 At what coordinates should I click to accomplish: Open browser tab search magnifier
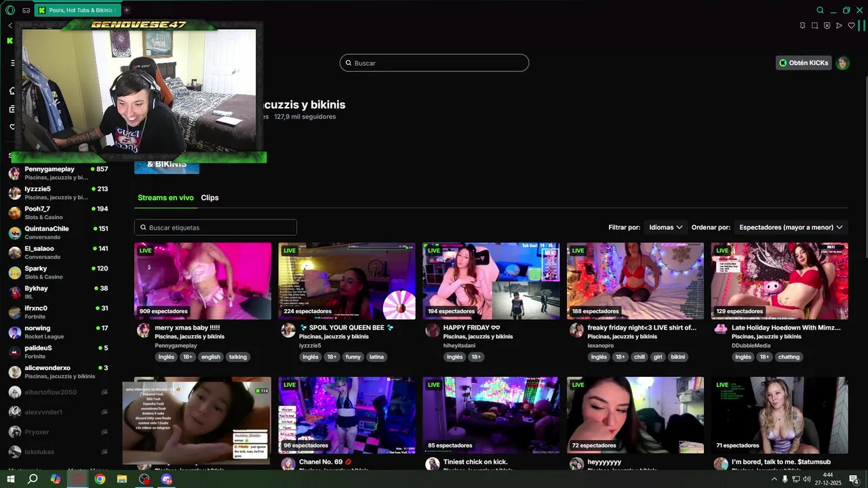[820, 10]
